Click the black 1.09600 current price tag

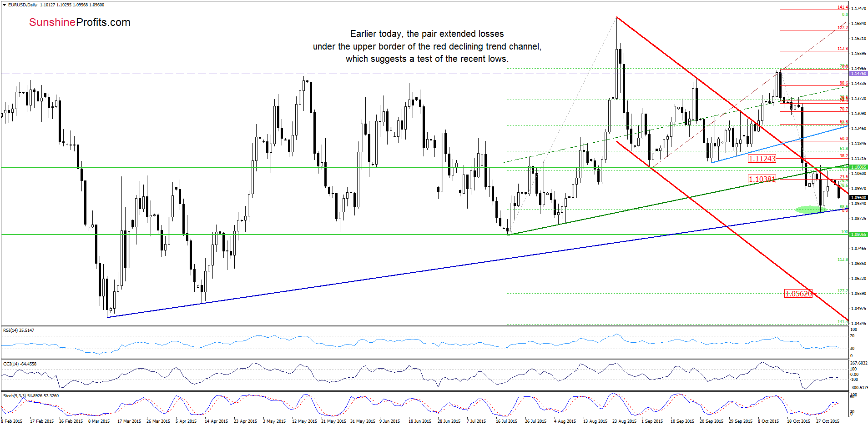pos(859,198)
